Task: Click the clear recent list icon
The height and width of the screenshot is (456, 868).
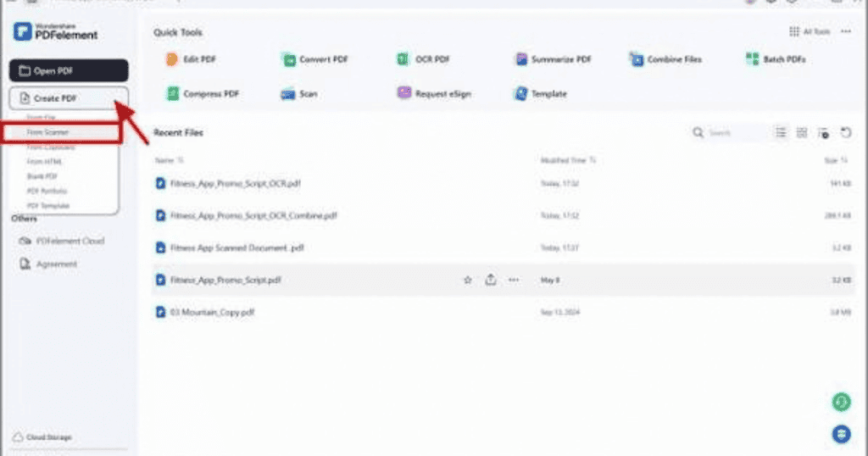Action: 823,133
